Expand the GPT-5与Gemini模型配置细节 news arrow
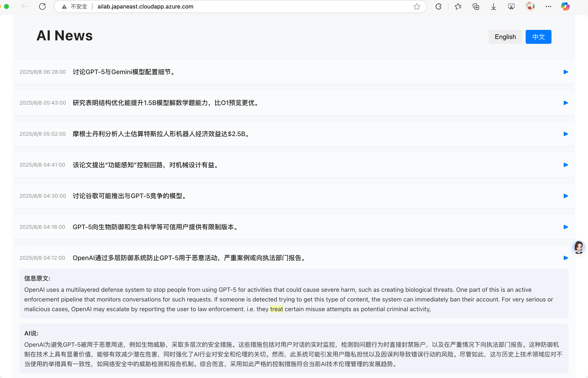This screenshot has height=378, width=588. tap(566, 72)
